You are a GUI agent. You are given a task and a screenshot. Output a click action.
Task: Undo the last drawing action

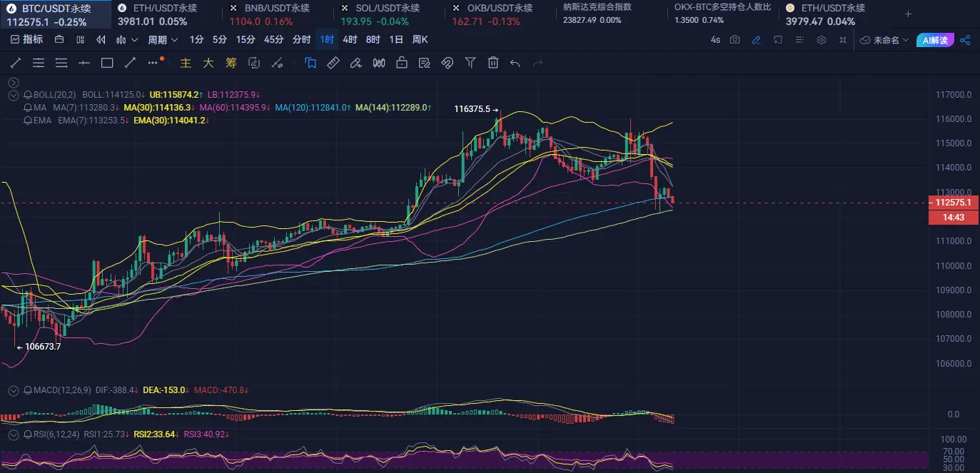point(515,63)
